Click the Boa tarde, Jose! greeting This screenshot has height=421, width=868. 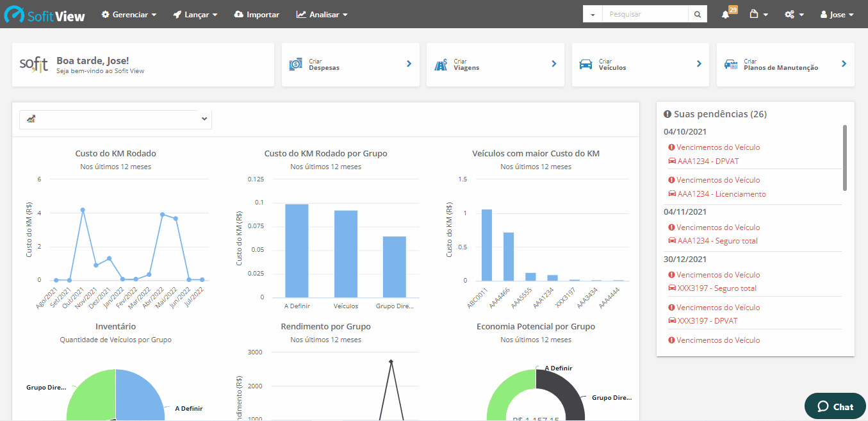(x=93, y=60)
